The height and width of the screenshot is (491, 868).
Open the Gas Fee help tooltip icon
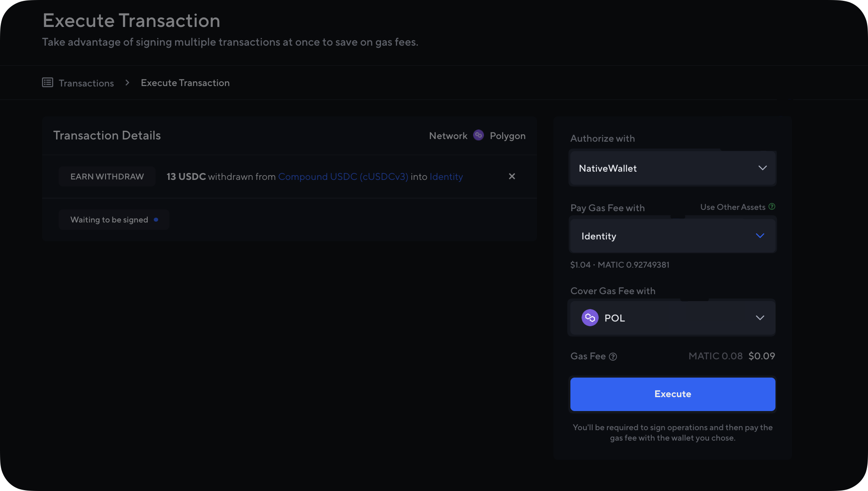[x=613, y=356]
